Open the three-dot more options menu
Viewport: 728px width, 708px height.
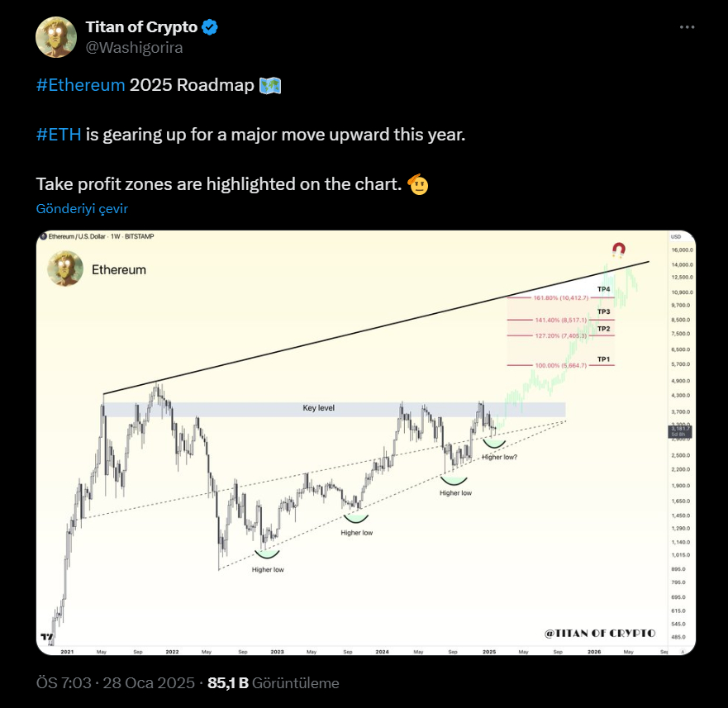click(x=687, y=27)
